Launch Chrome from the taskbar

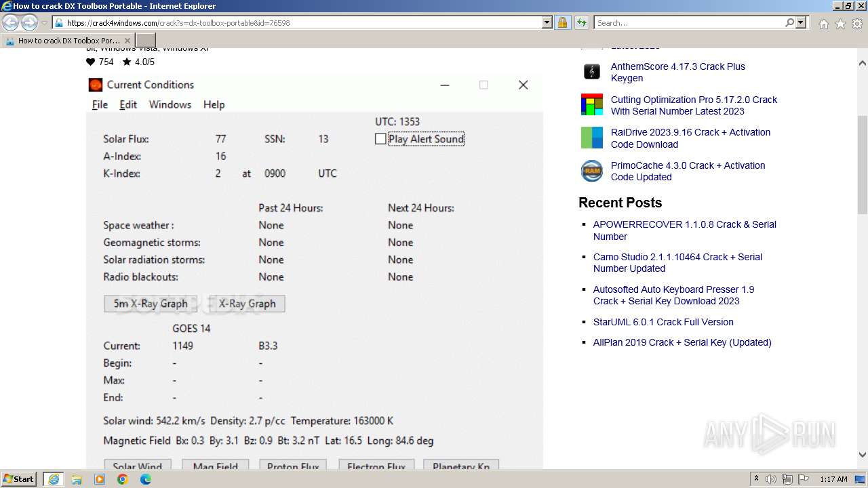123,479
